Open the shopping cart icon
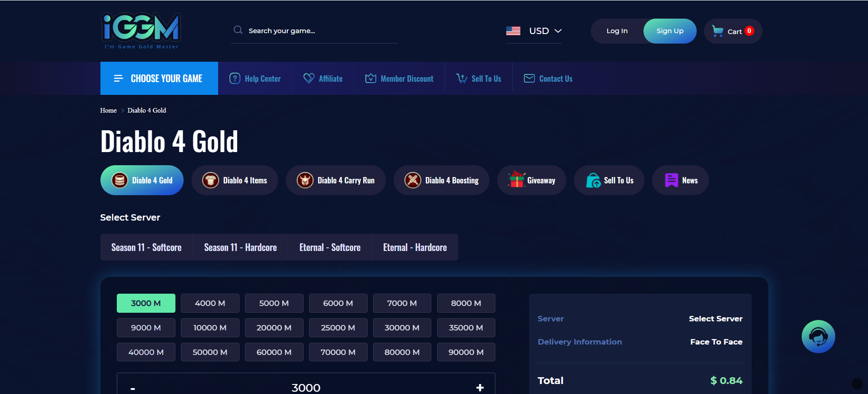 point(718,31)
